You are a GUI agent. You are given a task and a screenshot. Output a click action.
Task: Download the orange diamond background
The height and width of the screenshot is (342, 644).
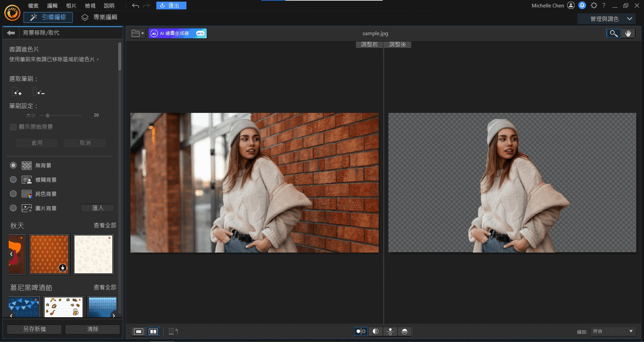click(63, 268)
